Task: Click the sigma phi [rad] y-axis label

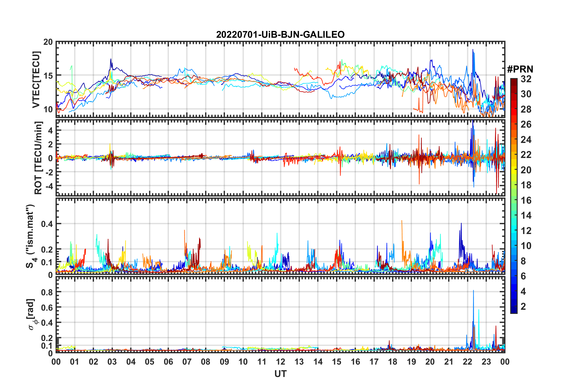Action: tap(32, 314)
